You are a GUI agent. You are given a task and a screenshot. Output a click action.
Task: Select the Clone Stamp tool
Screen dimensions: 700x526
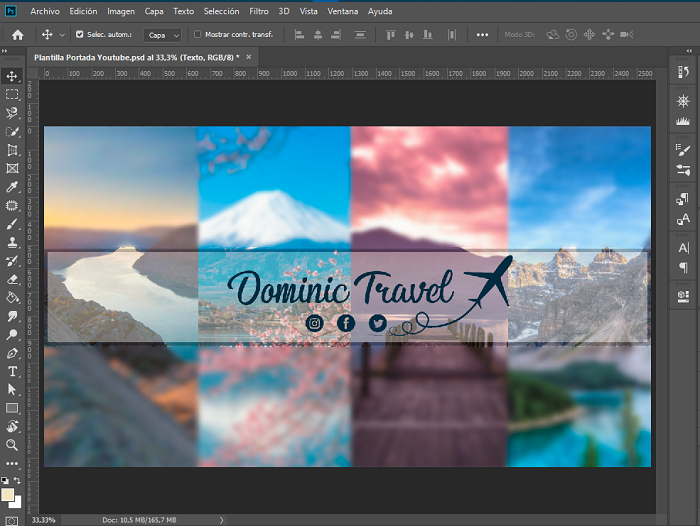12,242
